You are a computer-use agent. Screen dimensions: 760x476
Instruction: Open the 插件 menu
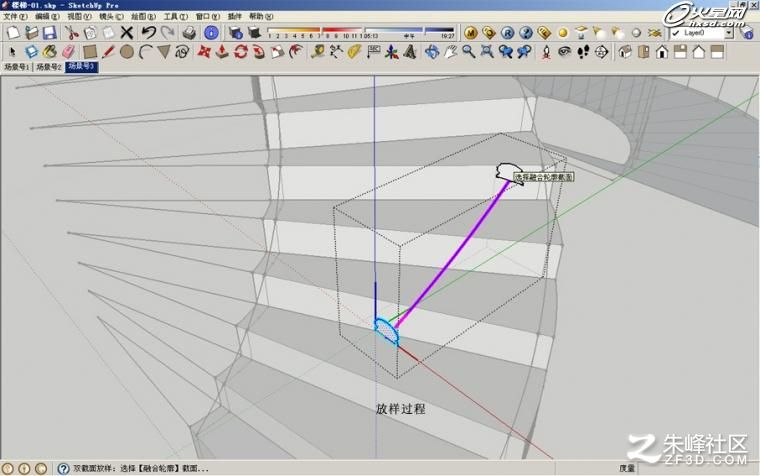click(235, 16)
